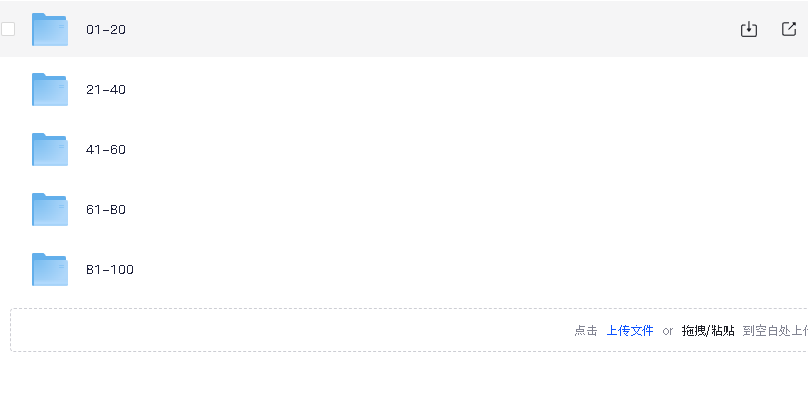Open the 61-80 folder icon

click(x=50, y=210)
